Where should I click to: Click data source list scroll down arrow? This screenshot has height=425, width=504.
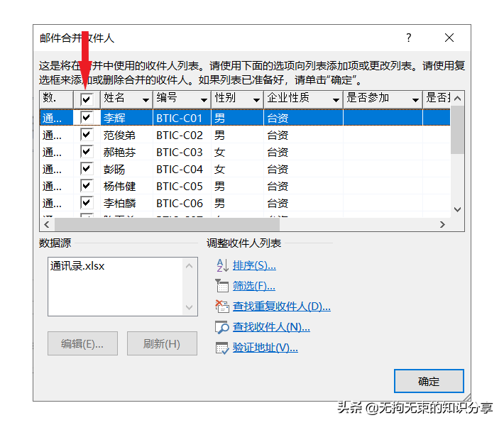point(189,307)
